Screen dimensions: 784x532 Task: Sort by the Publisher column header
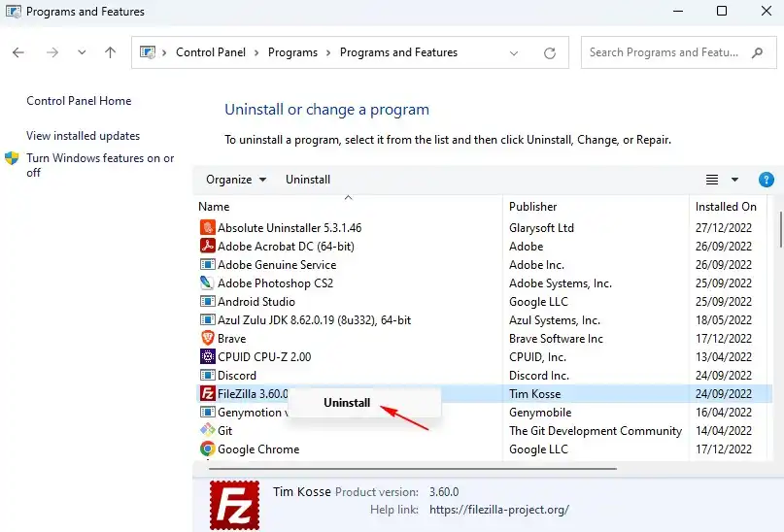pyautogui.click(x=533, y=207)
